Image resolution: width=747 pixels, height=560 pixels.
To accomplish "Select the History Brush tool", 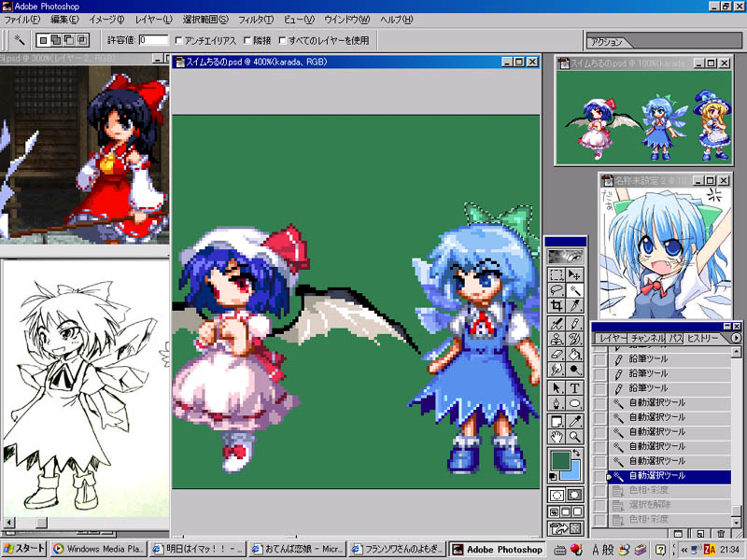I will pyautogui.click(x=574, y=339).
